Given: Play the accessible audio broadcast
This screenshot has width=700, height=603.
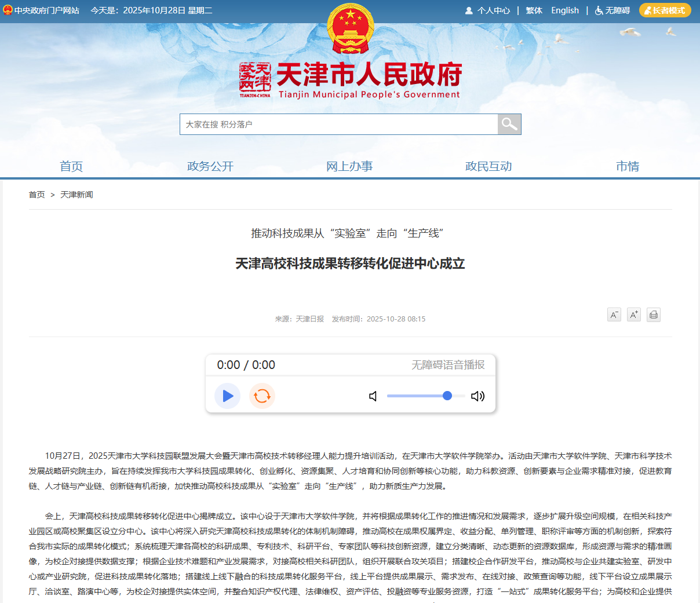Looking at the screenshot, I should coord(227,396).
